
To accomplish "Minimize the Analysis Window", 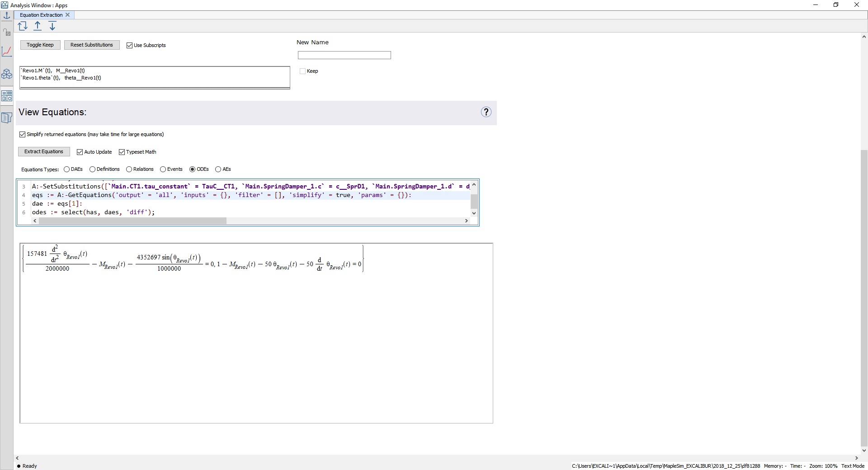I will point(816,5).
